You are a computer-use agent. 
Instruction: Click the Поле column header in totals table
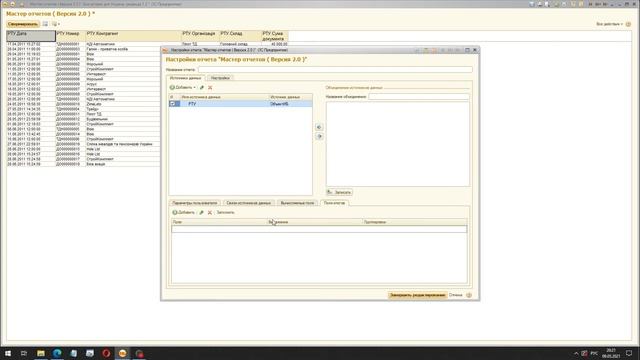pyautogui.click(x=219, y=222)
